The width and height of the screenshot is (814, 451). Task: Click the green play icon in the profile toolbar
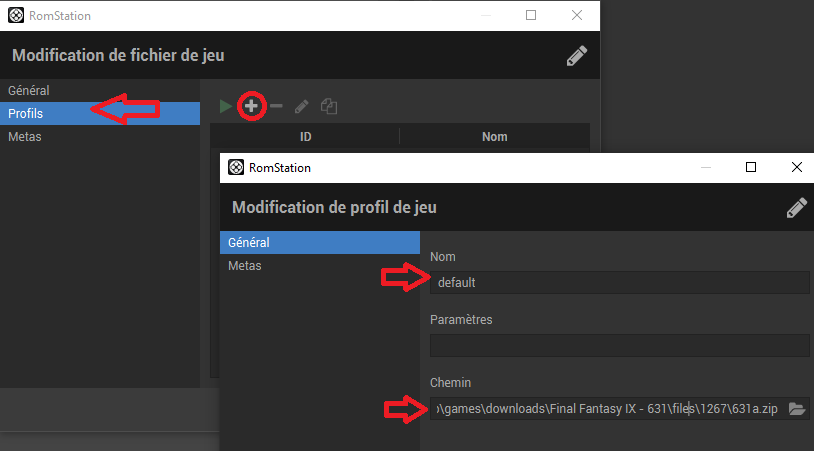coord(226,105)
